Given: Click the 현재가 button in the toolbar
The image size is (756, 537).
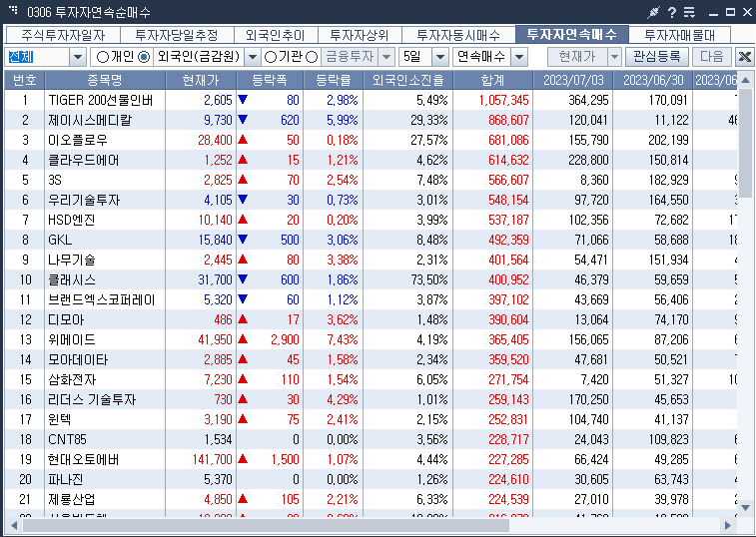Looking at the screenshot, I should coord(577,57).
